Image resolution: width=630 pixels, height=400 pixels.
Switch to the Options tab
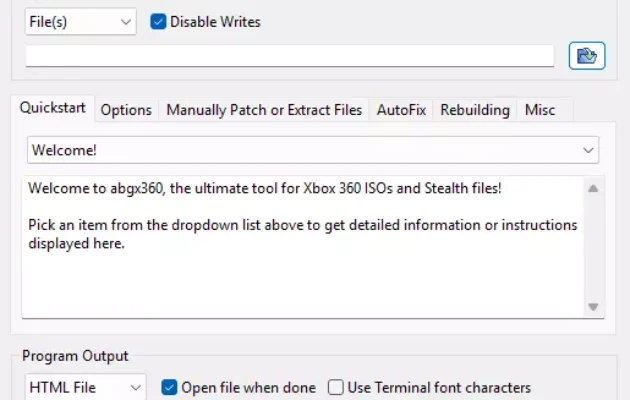(x=126, y=110)
